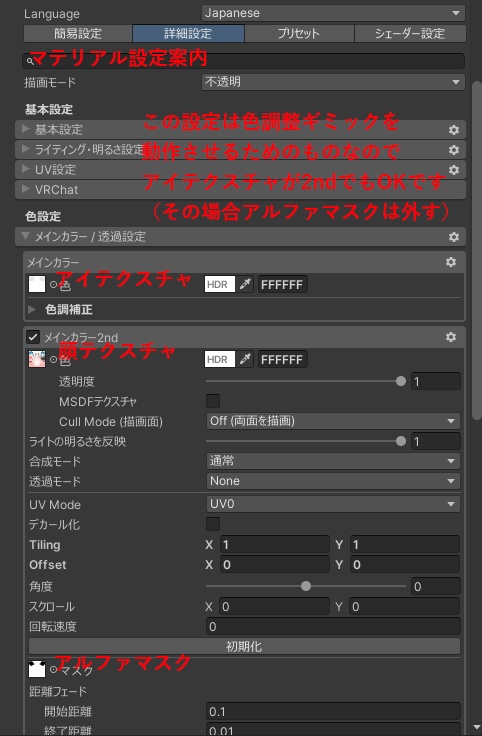Click the 回転速度 value field
This screenshot has height=736, width=482.
click(333, 627)
